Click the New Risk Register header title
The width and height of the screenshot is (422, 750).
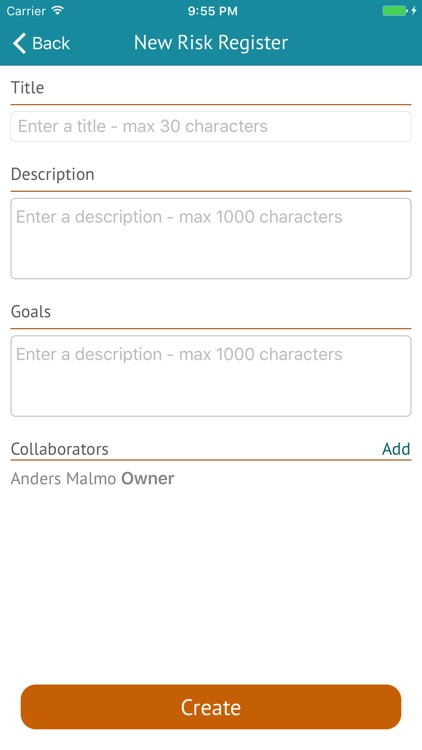coord(211,43)
